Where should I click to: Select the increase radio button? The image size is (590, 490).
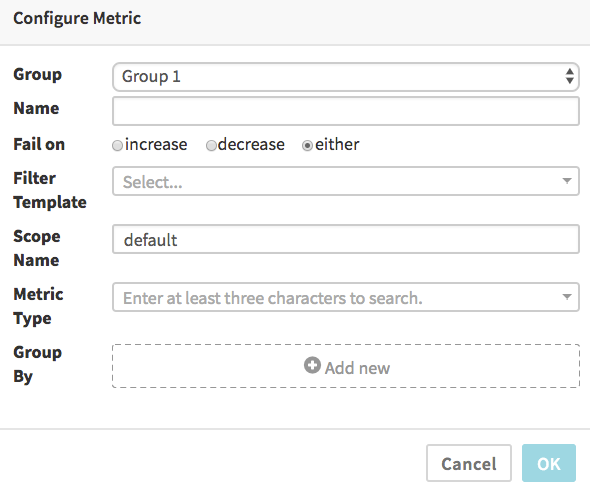(x=117, y=145)
